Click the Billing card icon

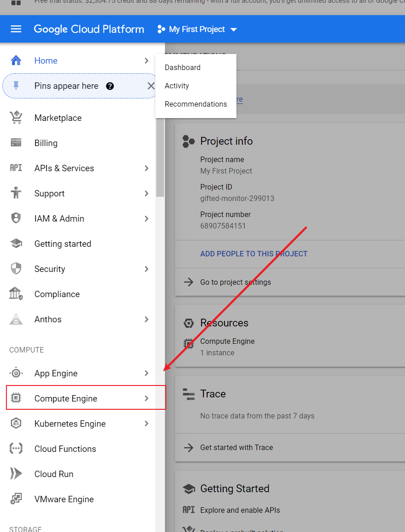coord(16,142)
